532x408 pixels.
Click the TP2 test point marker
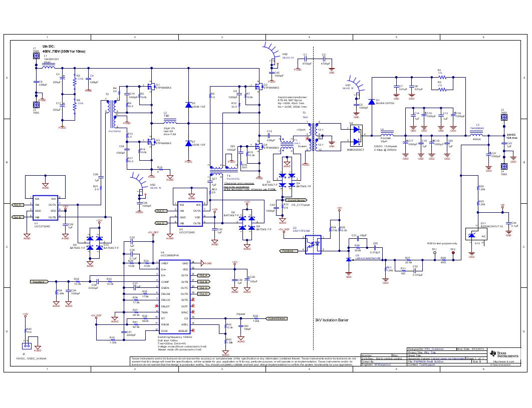(453, 253)
